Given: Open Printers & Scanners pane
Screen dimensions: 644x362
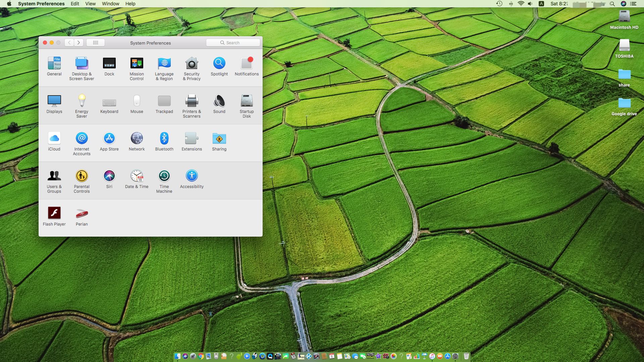Looking at the screenshot, I should 192,101.
